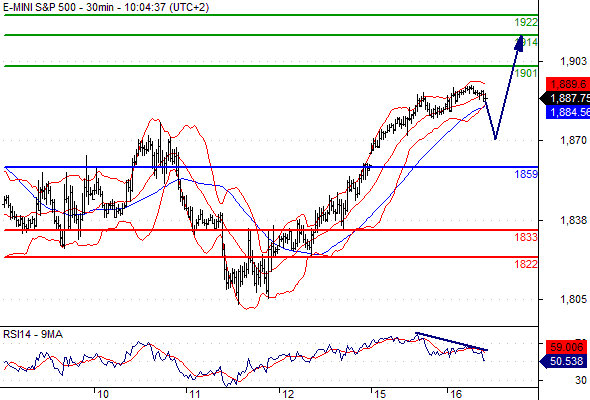Click the green 1922 resistance label
The image size is (590, 400).
(x=526, y=23)
